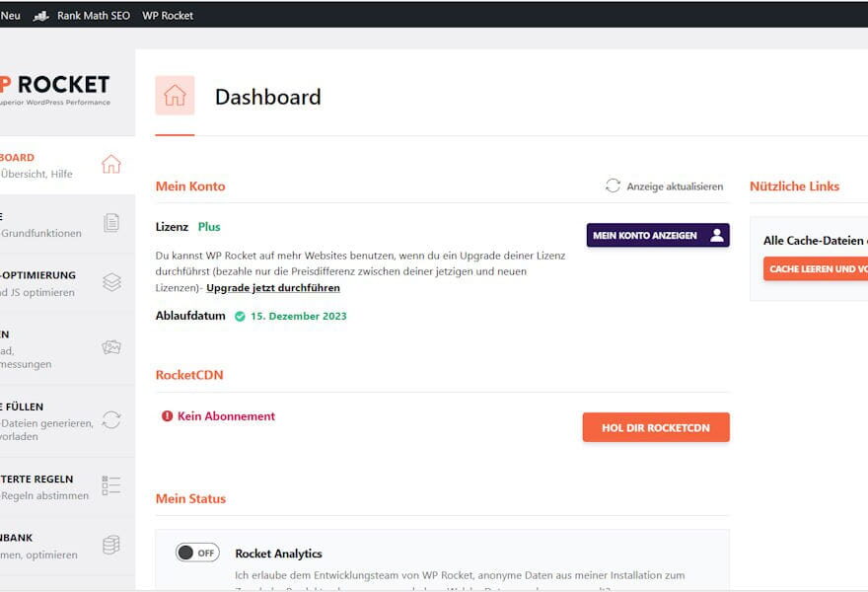Click the Ablaufdatum label
The image size is (868, 592).
point(190,316)
